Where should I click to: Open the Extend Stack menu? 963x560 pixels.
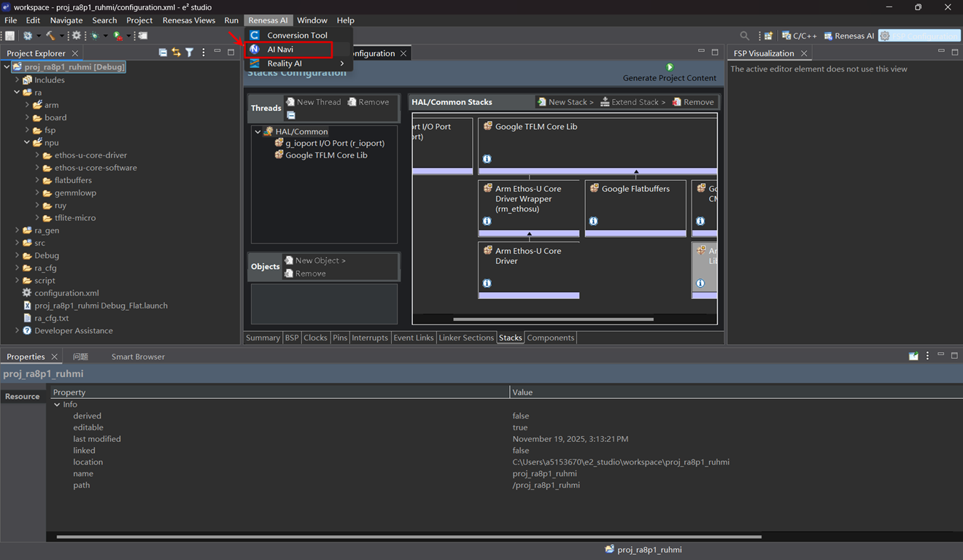tap(633, 102)
